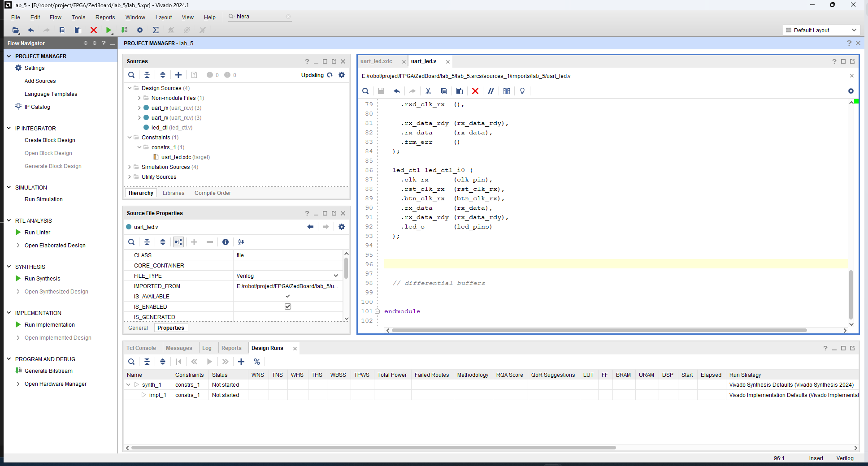The height and width of the screenshot is (466, 868).
Task: Click the Generate Bitstream toolbar icon
Action: coord(125,30)
